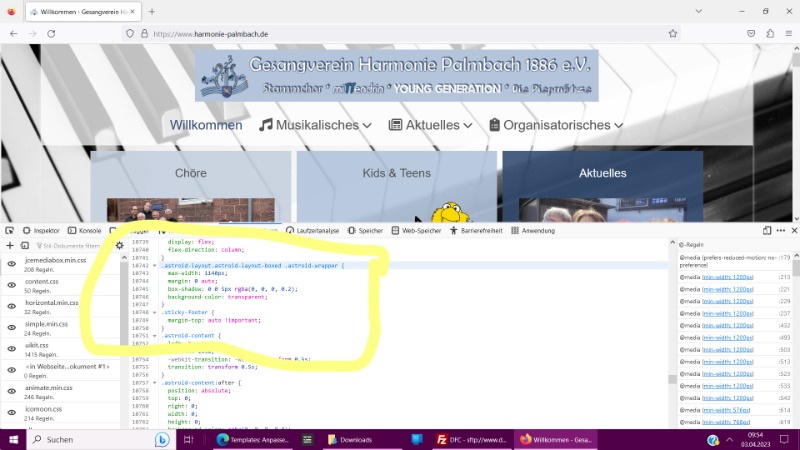Open the extensions puzzle menu
Image resolution: width=800 pixels, height=450 pixels.
tap(770, 34)
